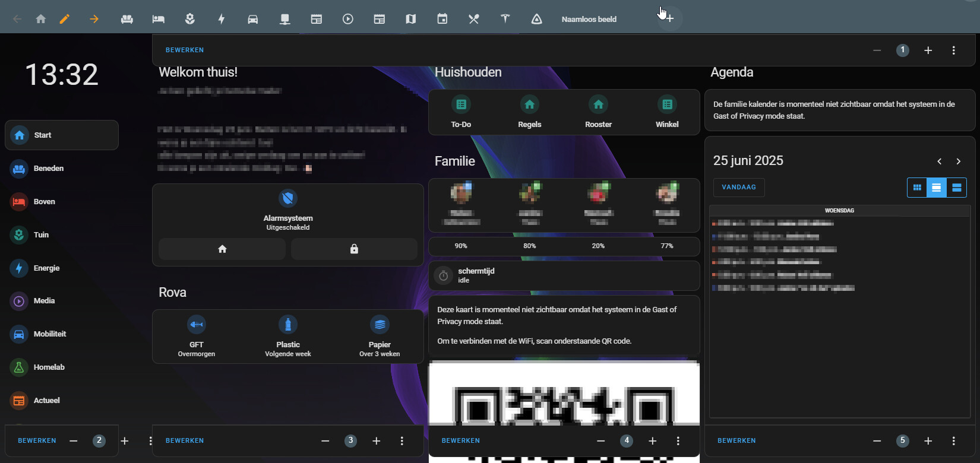Image resolution: width=980 pixels, height=463 pixels.
Task: Open three-dot menu for section 5
Action: (954, 441)
